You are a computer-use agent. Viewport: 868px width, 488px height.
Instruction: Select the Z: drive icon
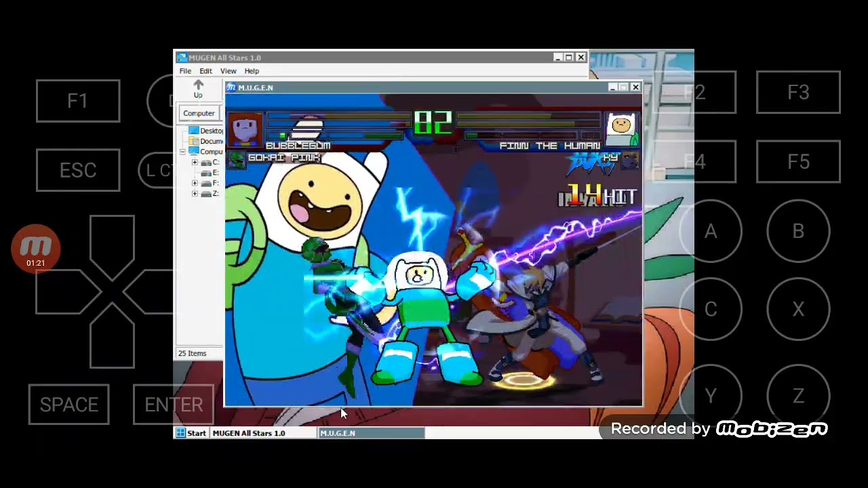coord(206,193)
